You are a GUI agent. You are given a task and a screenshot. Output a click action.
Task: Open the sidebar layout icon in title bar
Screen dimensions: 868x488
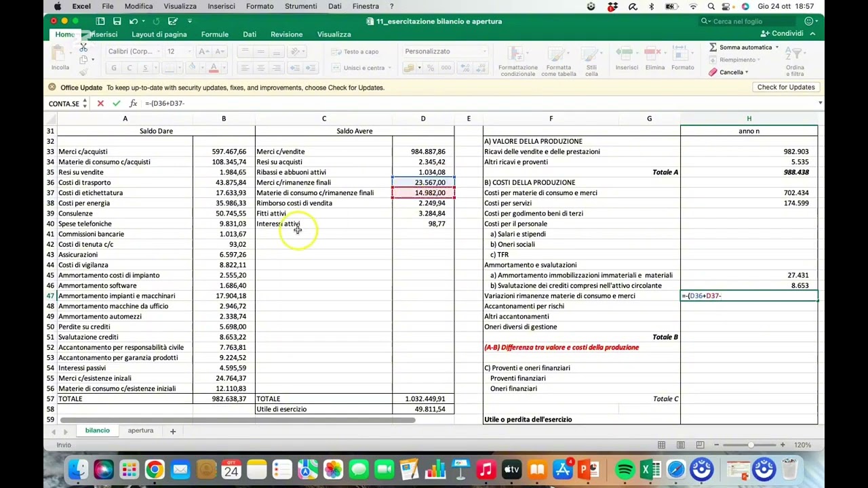100,21
